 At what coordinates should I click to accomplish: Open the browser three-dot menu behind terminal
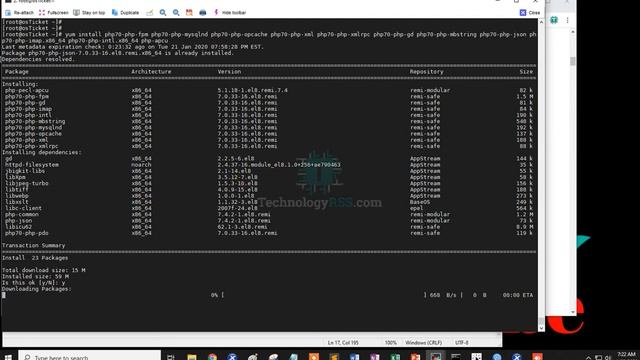567,20
